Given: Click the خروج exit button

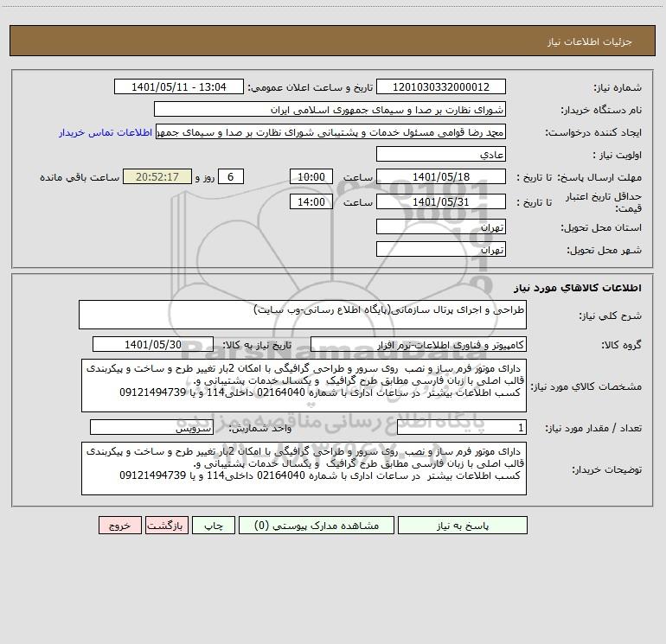Looking at the screenshot, I should click(119, 526).
